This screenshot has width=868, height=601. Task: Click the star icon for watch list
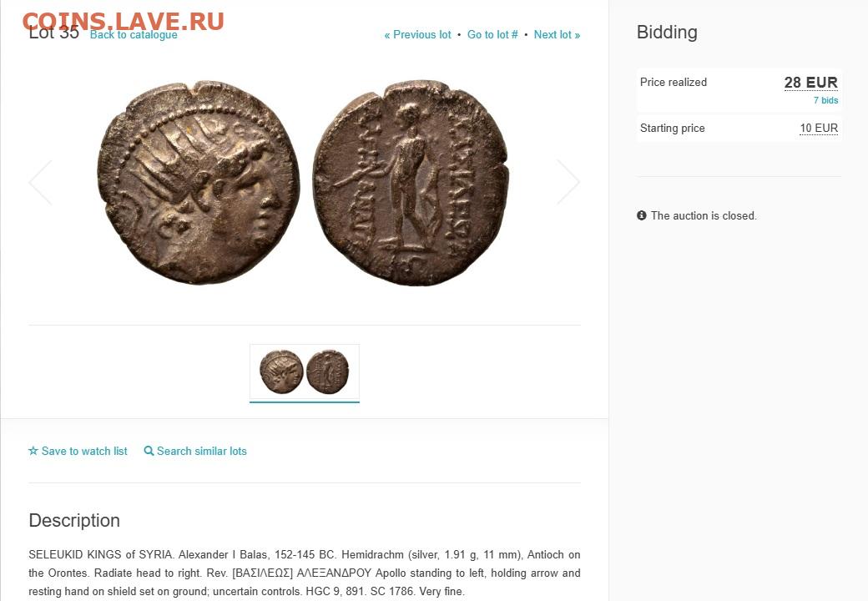coord(33,451)
